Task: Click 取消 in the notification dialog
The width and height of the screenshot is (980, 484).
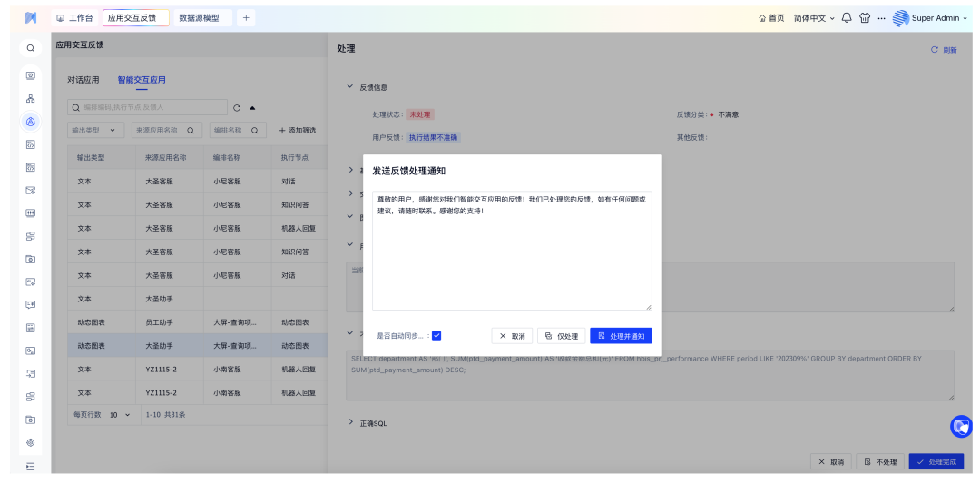Action: 512,336
